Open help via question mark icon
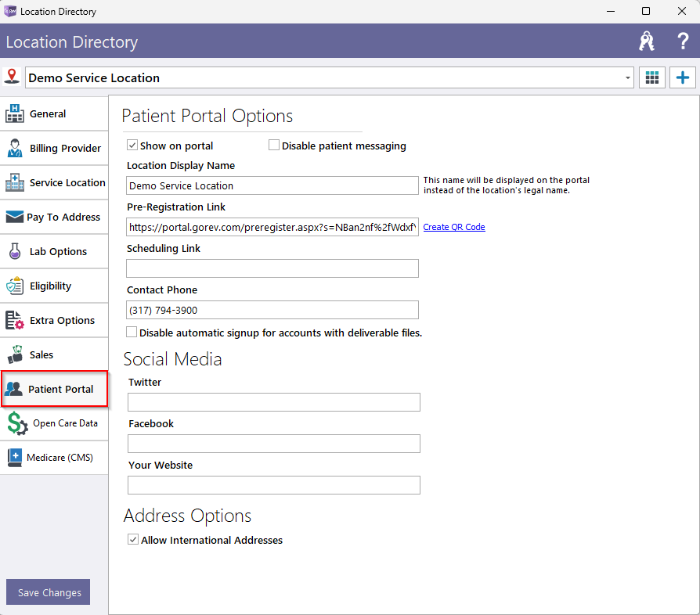Image resolution: width=700 pixels, height=615 pixels. point(683,41)
